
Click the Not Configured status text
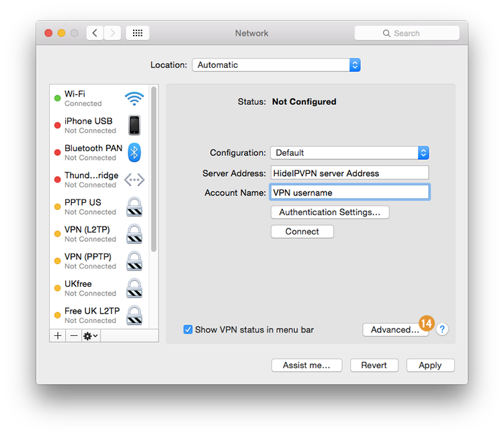point(304,101)
